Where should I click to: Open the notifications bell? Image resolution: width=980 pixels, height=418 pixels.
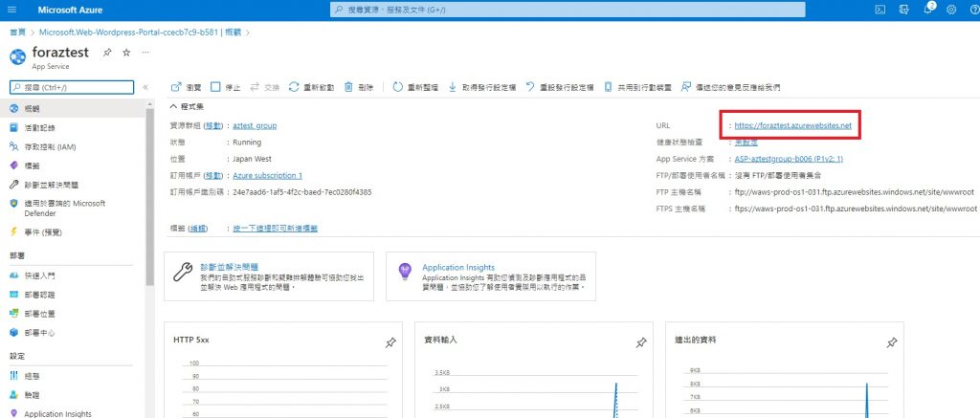coord(928,10)
